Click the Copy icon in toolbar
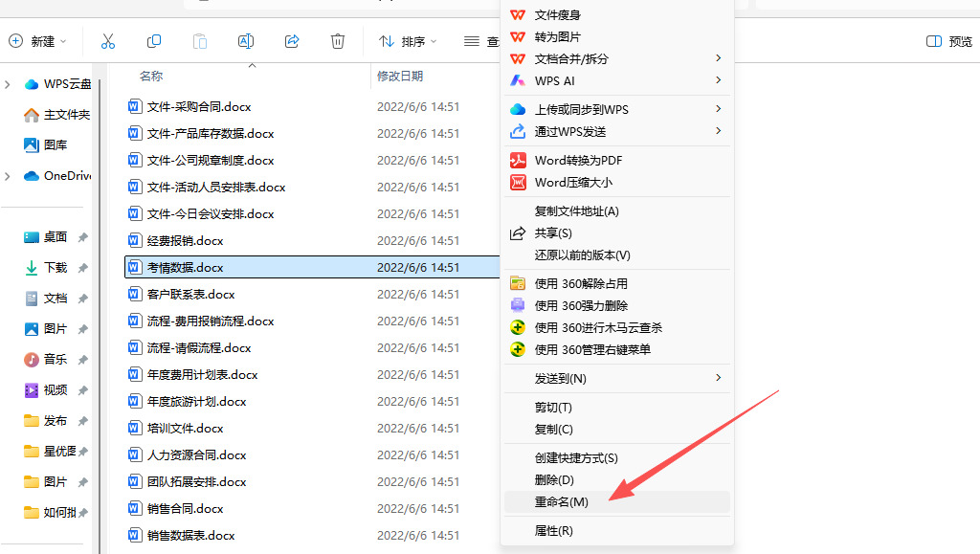Image resolution: width=980 pixels, height=554 pixels. coord(154,41)
